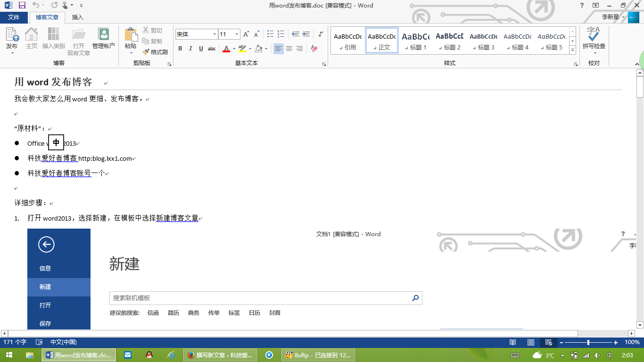
Task: Open the font size 11 dropdown
Action: (237, 34)
